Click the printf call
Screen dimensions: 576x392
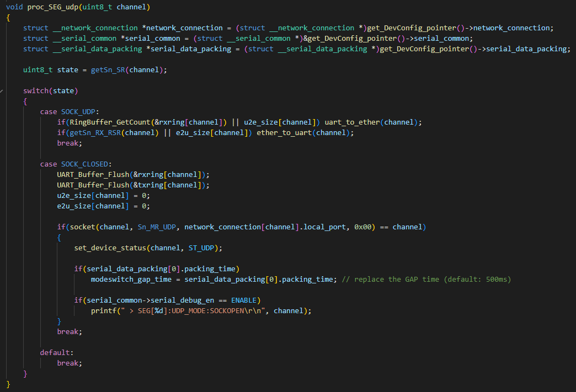[x=104, y=310]
